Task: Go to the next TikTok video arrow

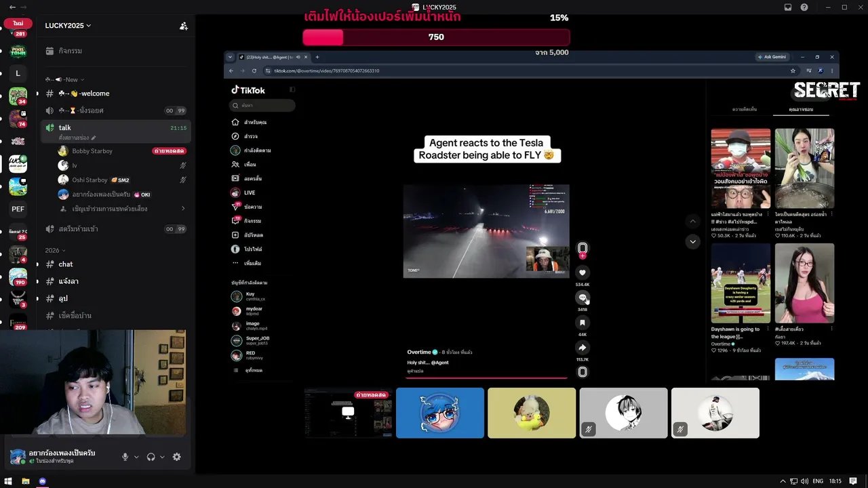Action: 692,241
